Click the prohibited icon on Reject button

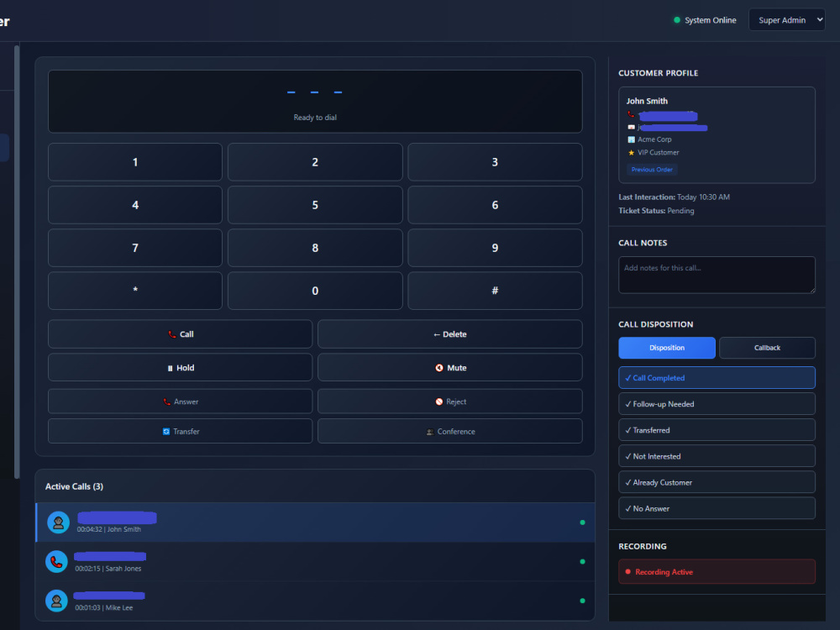439,402
